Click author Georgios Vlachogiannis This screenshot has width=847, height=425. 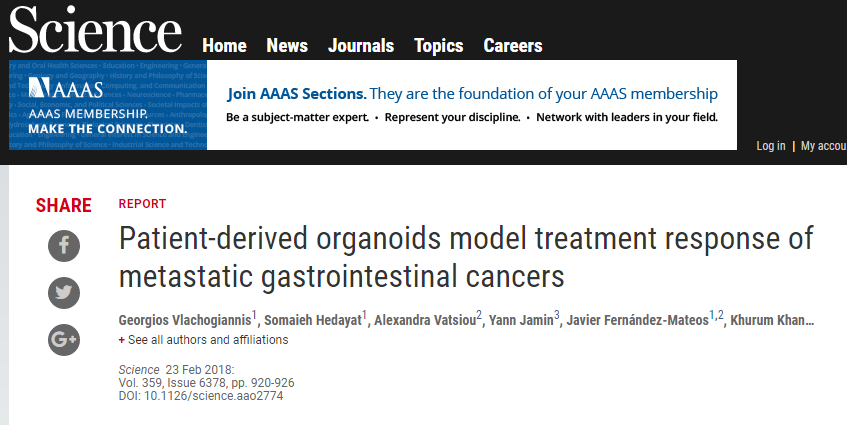(185, 319)
